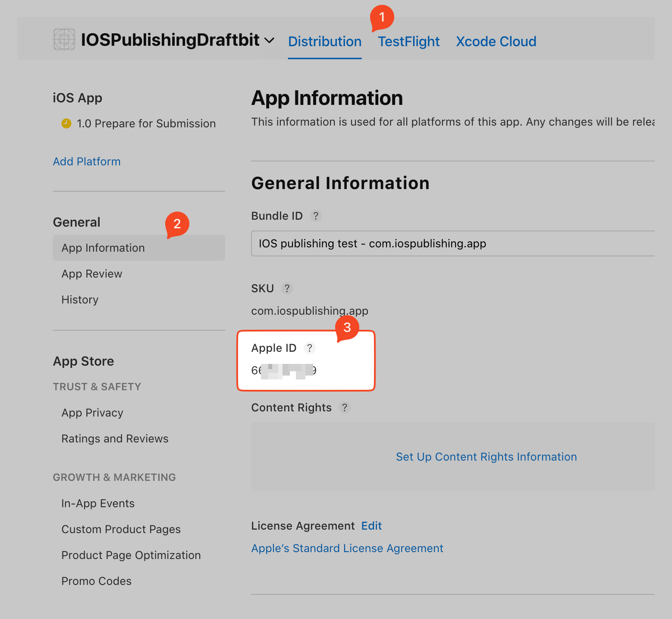Expand the IOSPublishingDraftbit app switcher
The height and width of the screenshot is (619, 672).
(269, 40)
